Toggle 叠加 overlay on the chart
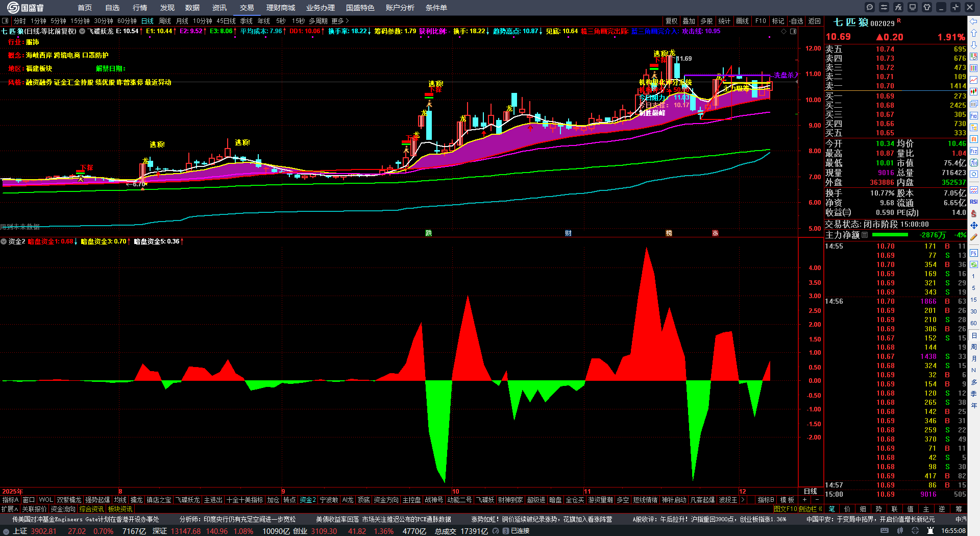Screen dimensions: 980x536 [x=689, y=21]
